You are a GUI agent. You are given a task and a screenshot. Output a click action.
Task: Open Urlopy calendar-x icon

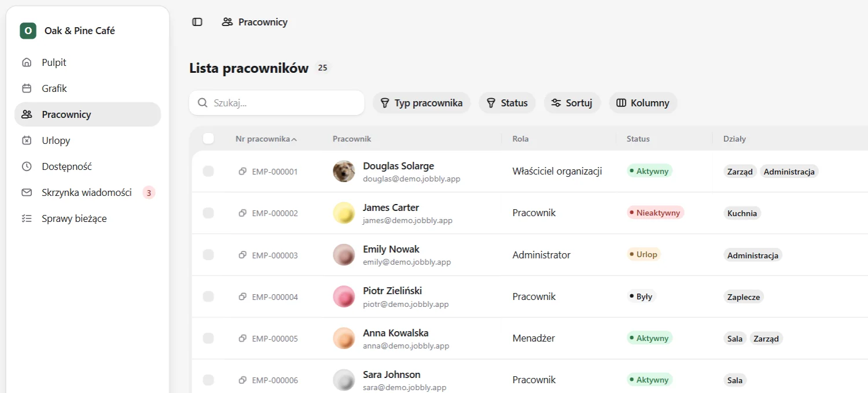(x=27, y=140)
